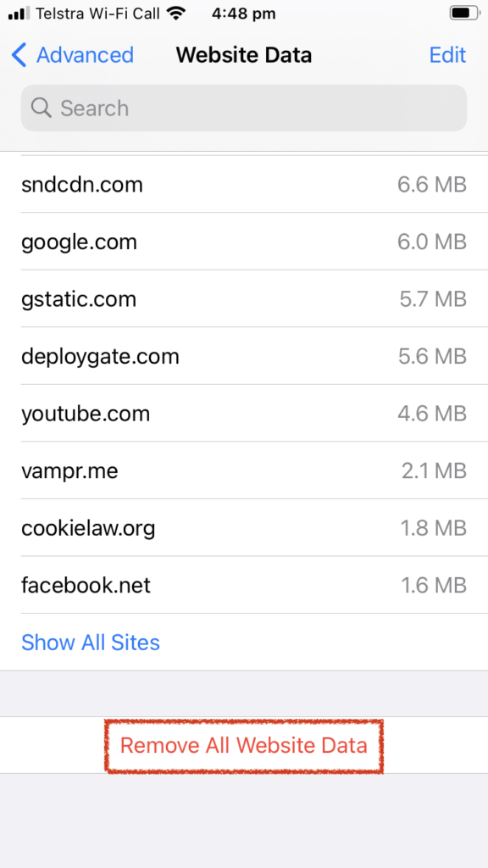This screenshot has height=868, width=488.
Task: Tap the 4:48 pm status bar clock
Action: pyautogui.click(x=243, y=14)
